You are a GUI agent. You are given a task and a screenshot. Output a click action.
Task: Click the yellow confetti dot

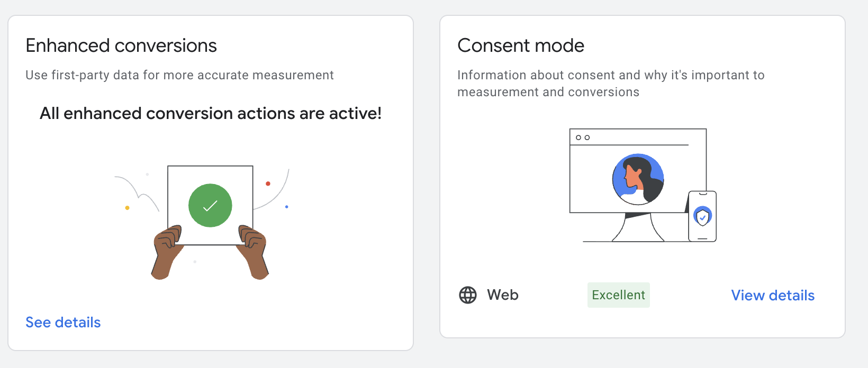(127, 208)
